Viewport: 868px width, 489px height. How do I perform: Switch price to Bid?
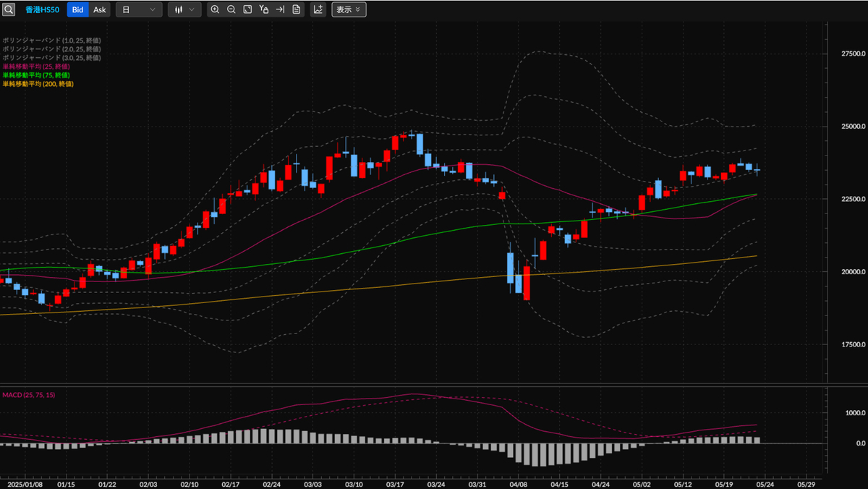pos(77,9)
